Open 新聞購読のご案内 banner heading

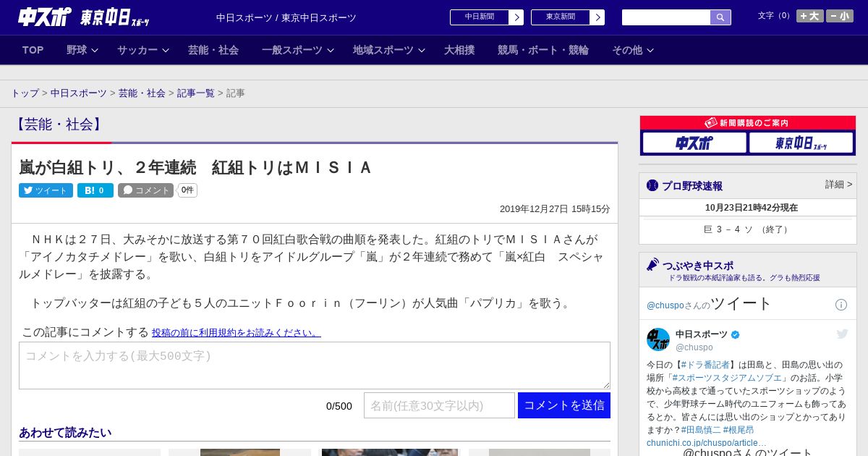coord(748,123)
